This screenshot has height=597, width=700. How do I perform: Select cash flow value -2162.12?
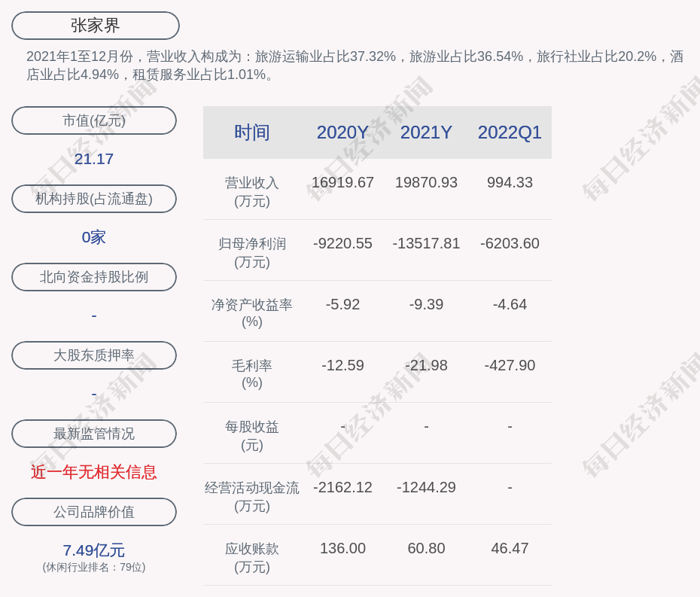pos(342,487)
